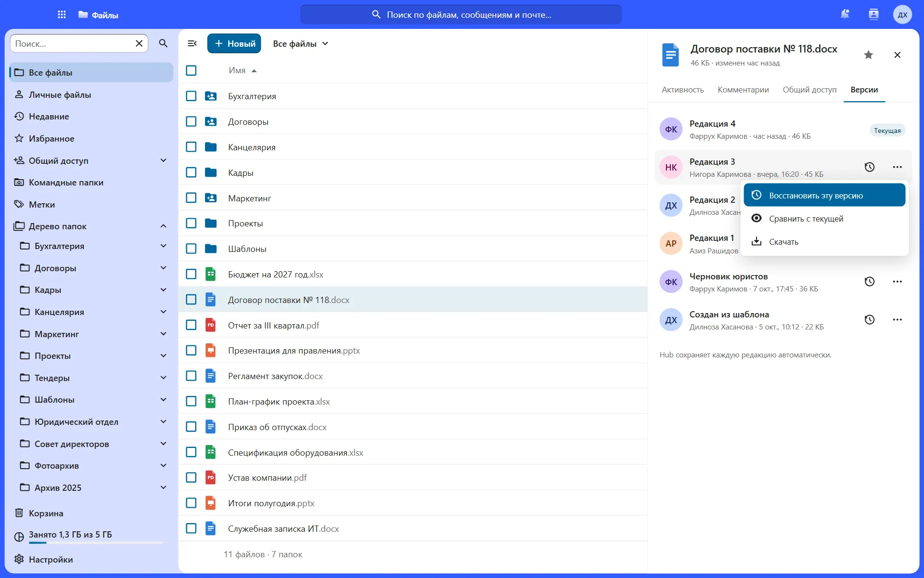Collapse the navigation sidebar toggle
924x578 pixels.
pyautogui.click(x=192, y=43)
